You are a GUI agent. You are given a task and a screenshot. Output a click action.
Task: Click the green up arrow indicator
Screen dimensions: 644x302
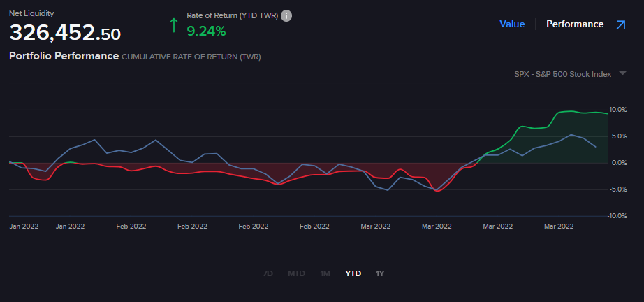click(173, 25)
